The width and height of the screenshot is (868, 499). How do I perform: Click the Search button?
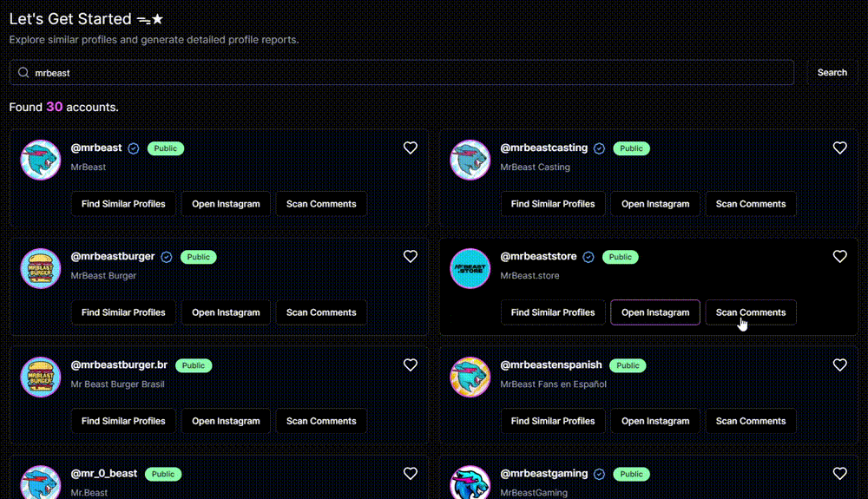(832, 73)
